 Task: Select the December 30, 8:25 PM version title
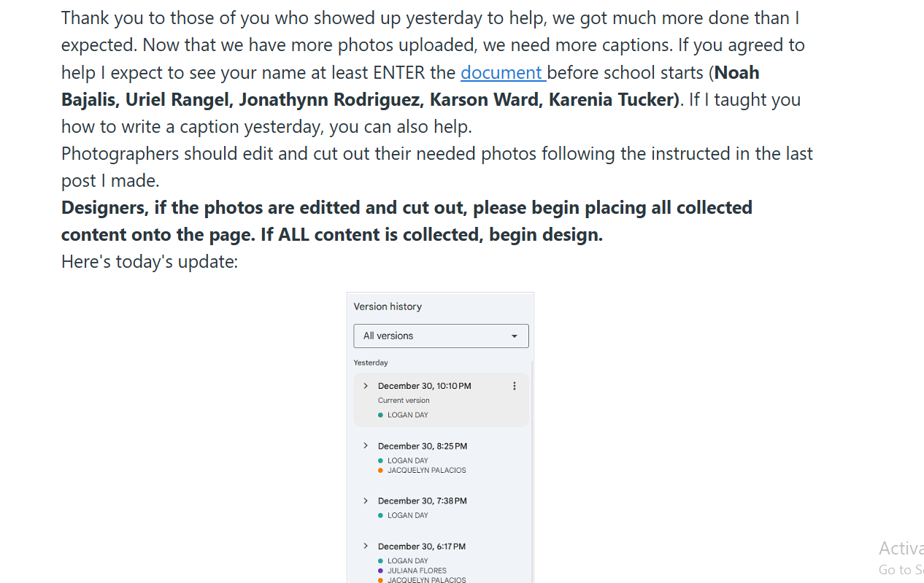pyautogui.click(x=422, y=446)
